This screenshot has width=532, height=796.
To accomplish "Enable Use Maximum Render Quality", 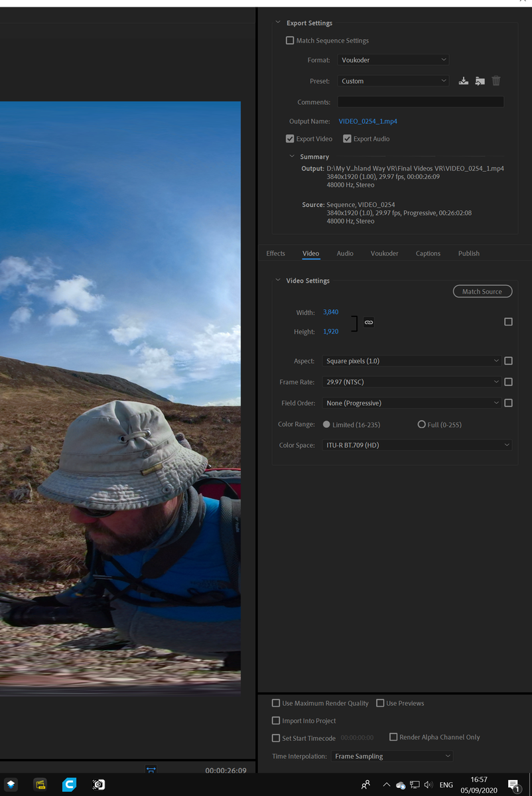I will pos(276,703).
